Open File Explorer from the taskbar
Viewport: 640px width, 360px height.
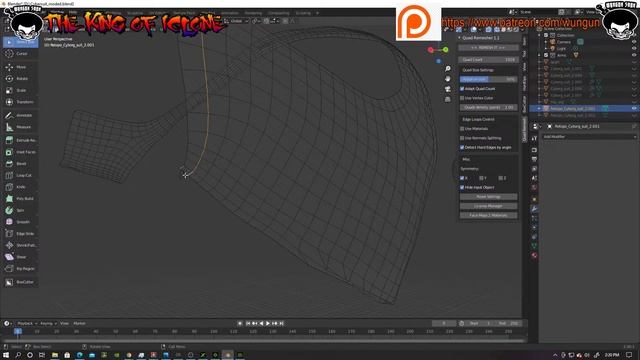pyautogui.click(x=54, y=355)
